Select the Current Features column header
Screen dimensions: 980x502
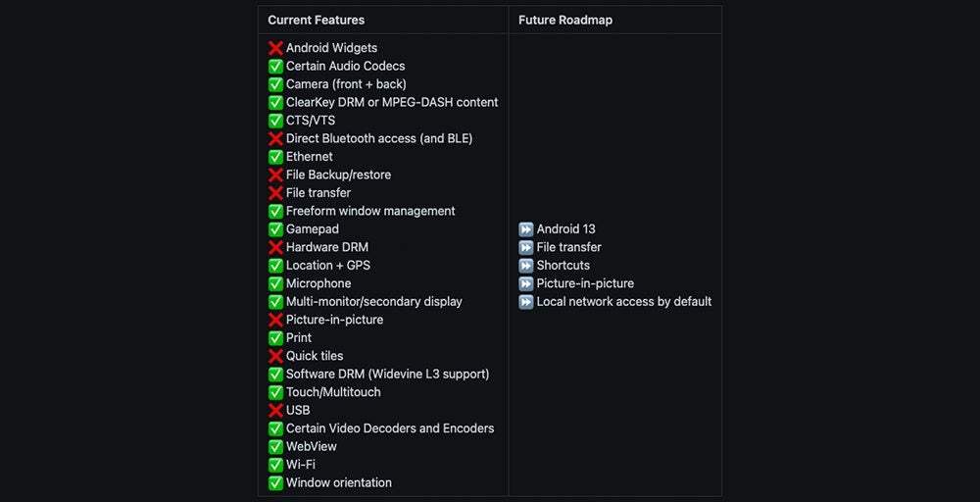tap(317, 20)
